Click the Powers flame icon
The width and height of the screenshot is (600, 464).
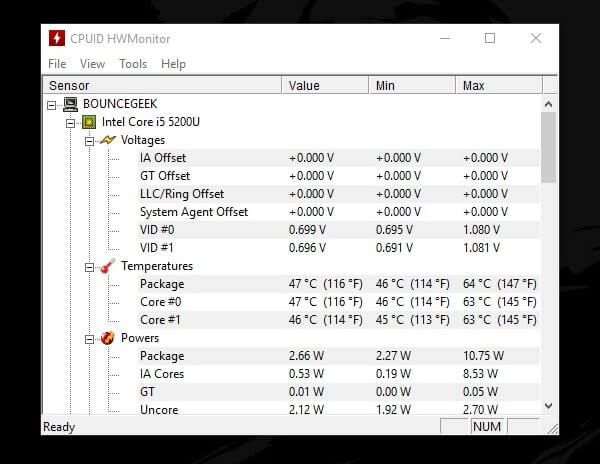(x=108, y=338)
